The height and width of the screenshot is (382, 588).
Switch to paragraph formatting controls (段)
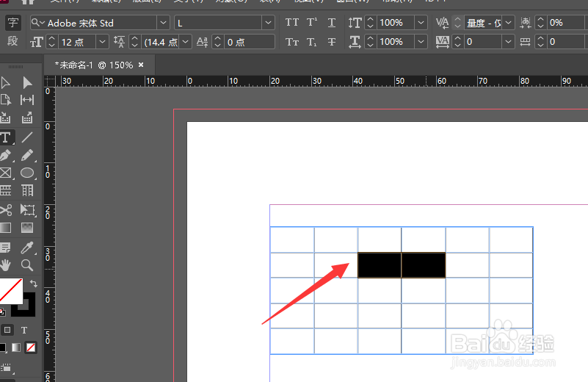coord(12,41)
